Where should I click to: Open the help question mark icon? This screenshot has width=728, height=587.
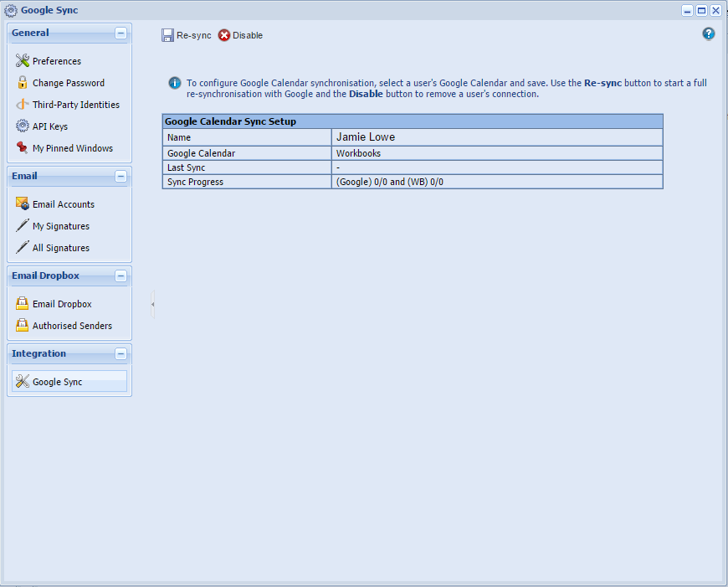(x=708, y=33)
